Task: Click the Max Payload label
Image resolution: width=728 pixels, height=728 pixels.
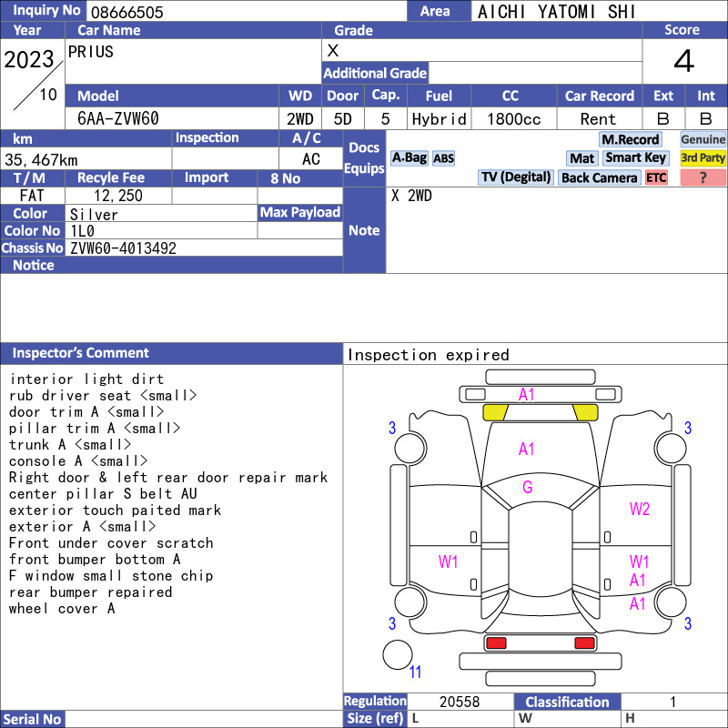Action: point(300,212)
